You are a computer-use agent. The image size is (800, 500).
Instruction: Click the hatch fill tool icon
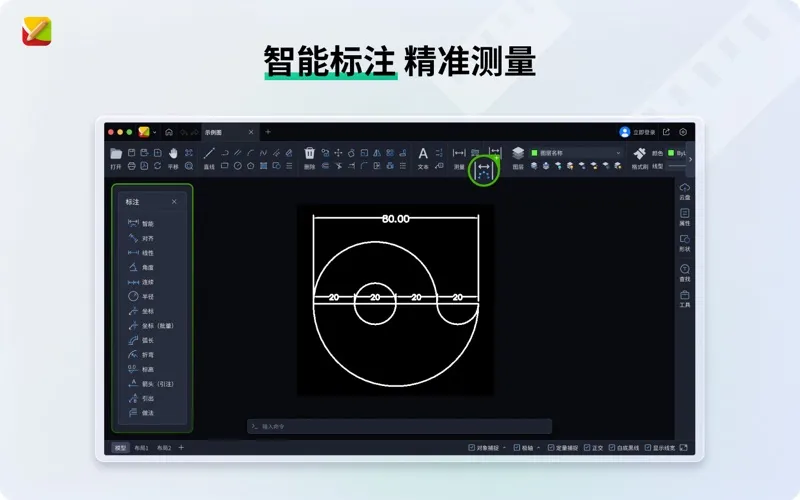click(x=264, y=166)
